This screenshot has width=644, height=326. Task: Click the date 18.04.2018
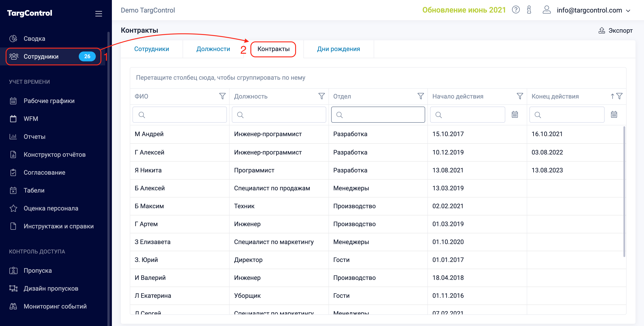(x=448, y=278)
